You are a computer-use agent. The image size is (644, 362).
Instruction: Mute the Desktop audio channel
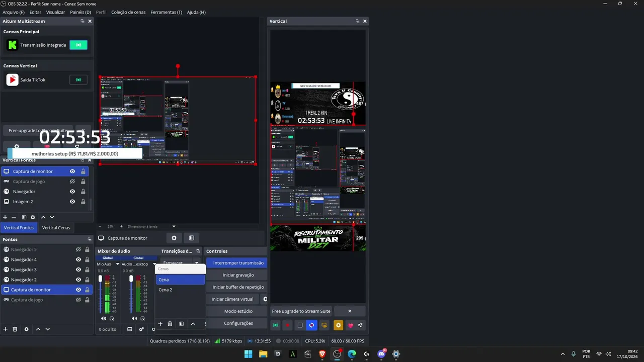click(x=134, y=318)
